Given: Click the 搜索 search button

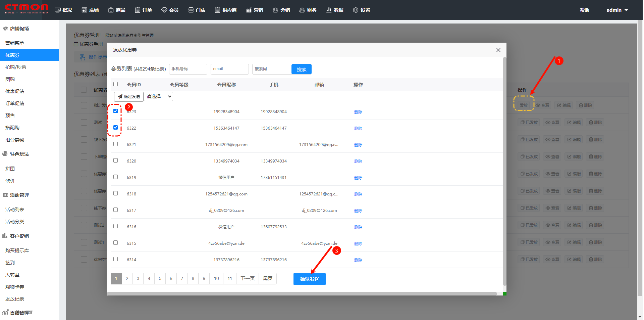Looking at the screenshot, I should tap(301, 69).
